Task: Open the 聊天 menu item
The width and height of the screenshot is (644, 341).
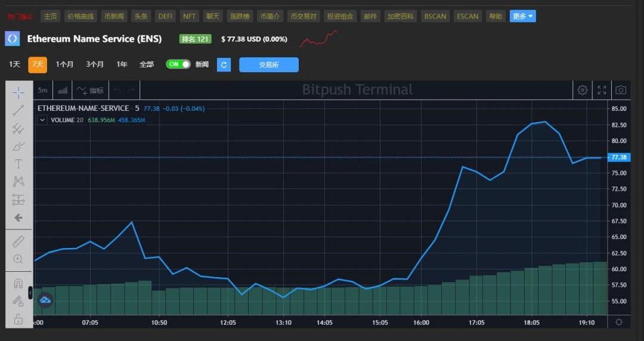Action: point(213,16)
